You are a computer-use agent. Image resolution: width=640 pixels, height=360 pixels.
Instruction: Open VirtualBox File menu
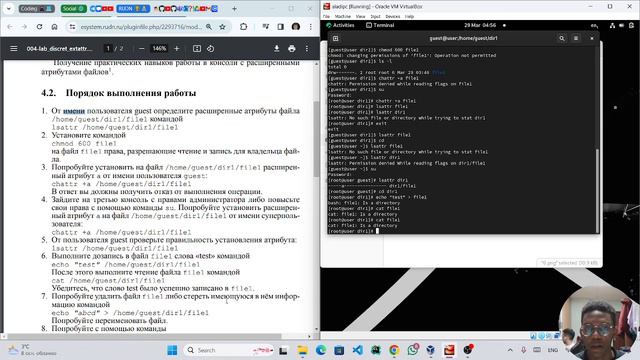click(x=326, y=16)
